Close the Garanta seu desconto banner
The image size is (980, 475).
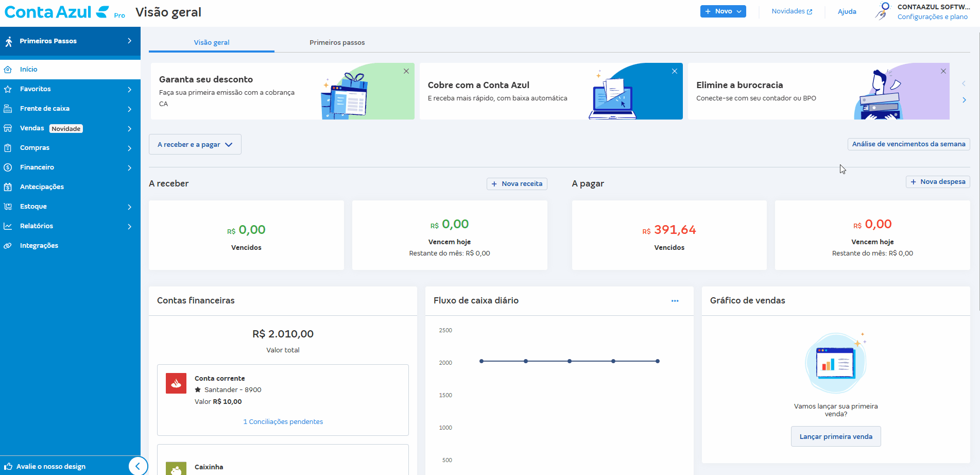[x=406, y=71]
